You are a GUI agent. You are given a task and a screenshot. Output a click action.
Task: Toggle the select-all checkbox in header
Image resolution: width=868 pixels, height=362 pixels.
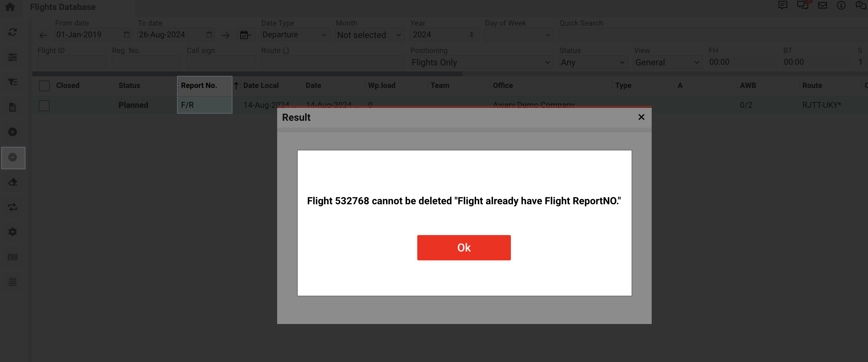click(44, 86)
